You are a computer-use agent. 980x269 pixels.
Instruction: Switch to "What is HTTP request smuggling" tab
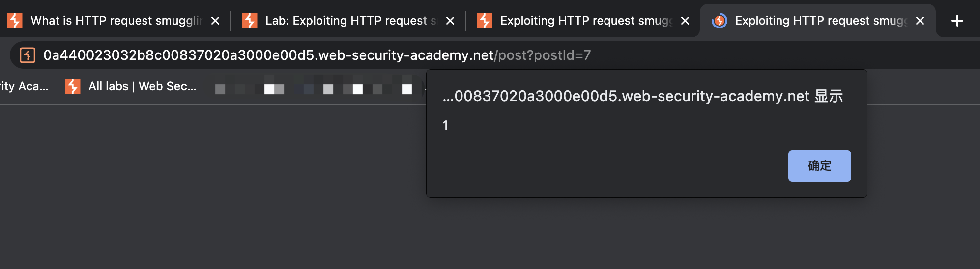(x=116, y=21)
